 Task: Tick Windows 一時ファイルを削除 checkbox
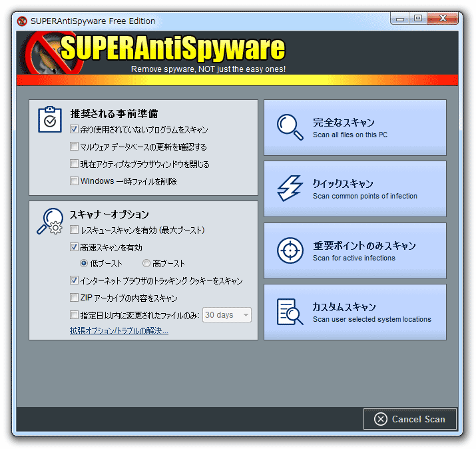coord(74,181)
